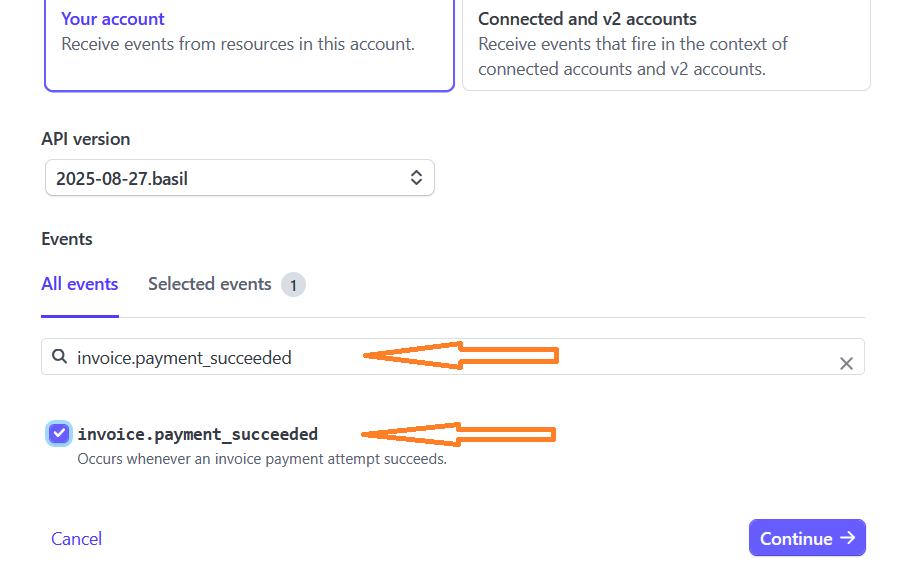Switch to the All events tab
908x587 pixels.
[x=79, y=284]
